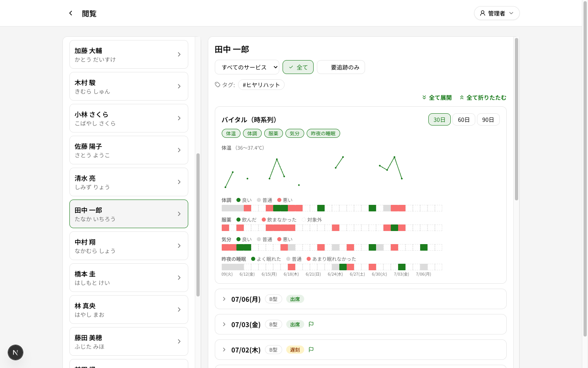Select 加藤 大輔 in the user list

pos(129,54)
